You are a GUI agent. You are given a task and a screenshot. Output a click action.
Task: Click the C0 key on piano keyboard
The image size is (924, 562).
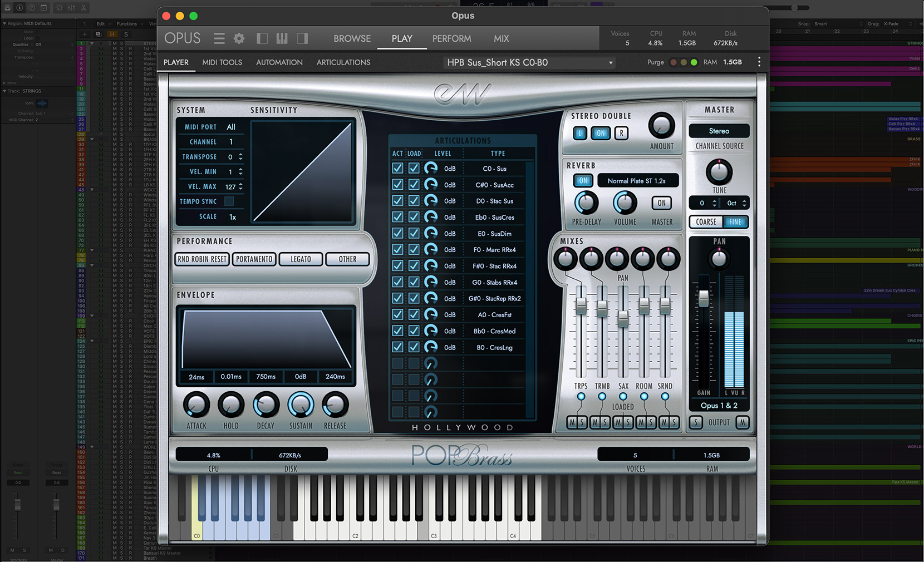(196, 507)
